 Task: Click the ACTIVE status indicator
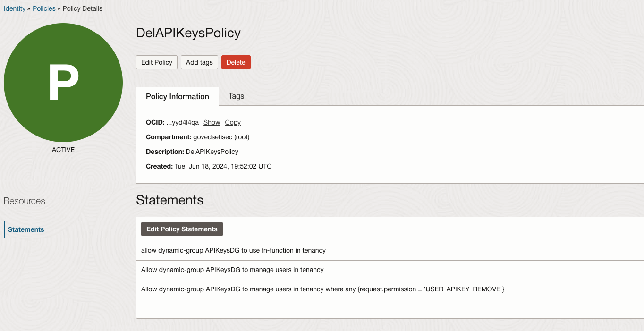pyautogui.click(x=63, y=150)
